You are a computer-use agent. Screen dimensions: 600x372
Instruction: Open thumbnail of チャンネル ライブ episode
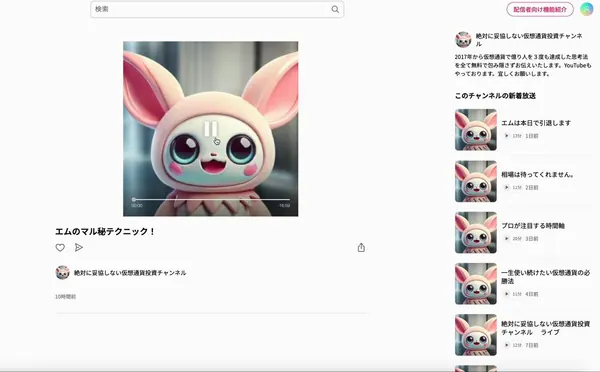point(476,335)
